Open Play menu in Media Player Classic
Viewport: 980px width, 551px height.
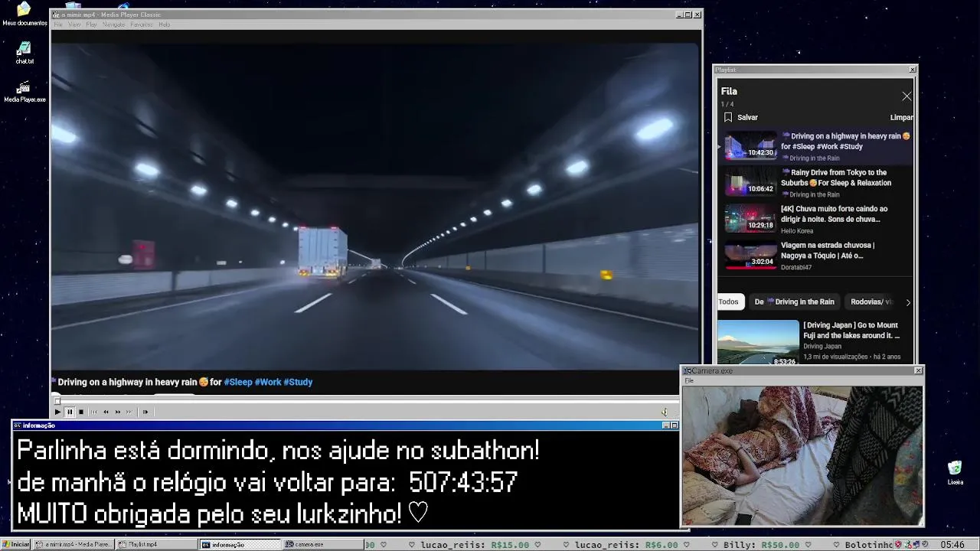[x=91, y=24]
